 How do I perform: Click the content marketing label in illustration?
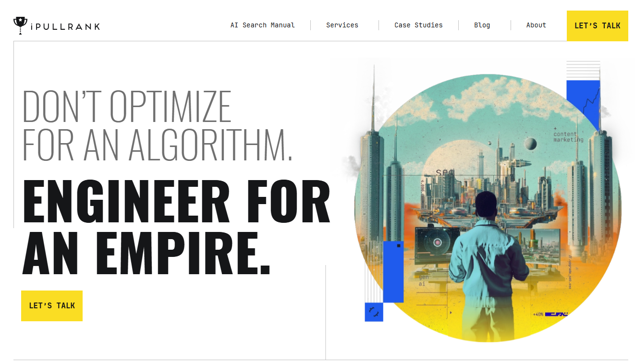(568, 137)
